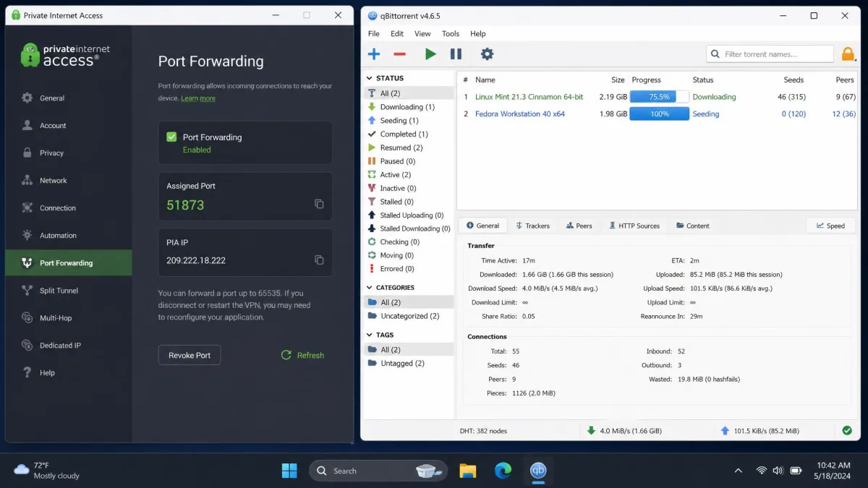Pause torrents with the pause icon
This screenshot has width=868, height=488.
pos(456,54)
